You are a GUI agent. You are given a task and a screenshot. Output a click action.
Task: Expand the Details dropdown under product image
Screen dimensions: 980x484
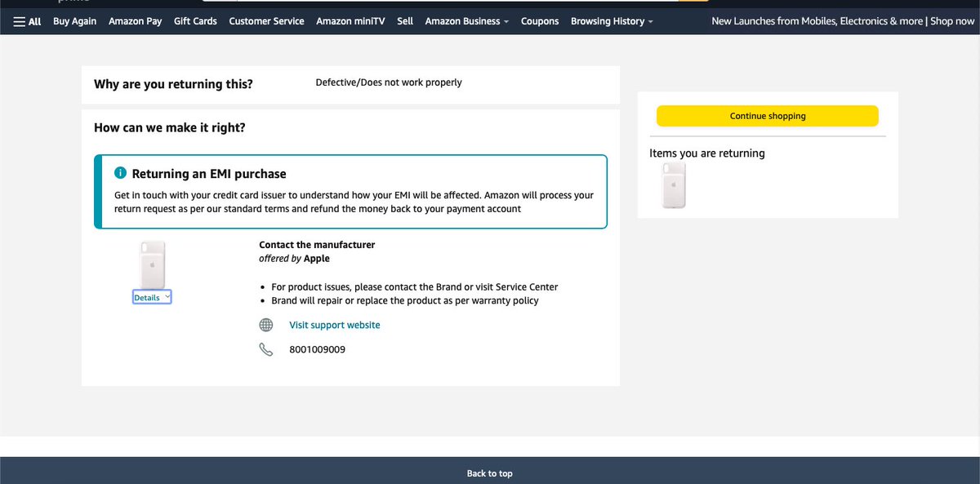pyautogui.click(x=152, y=298)
